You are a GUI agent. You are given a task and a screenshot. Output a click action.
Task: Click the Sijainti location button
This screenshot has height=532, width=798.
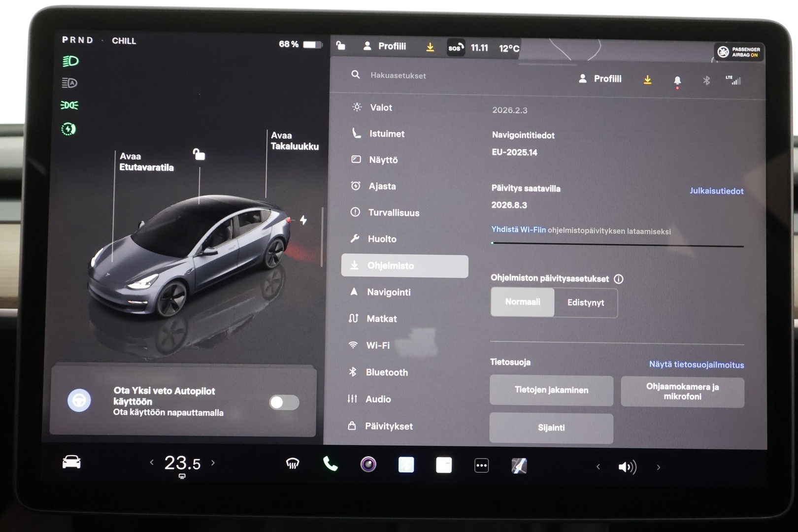(x=551, y=428)
